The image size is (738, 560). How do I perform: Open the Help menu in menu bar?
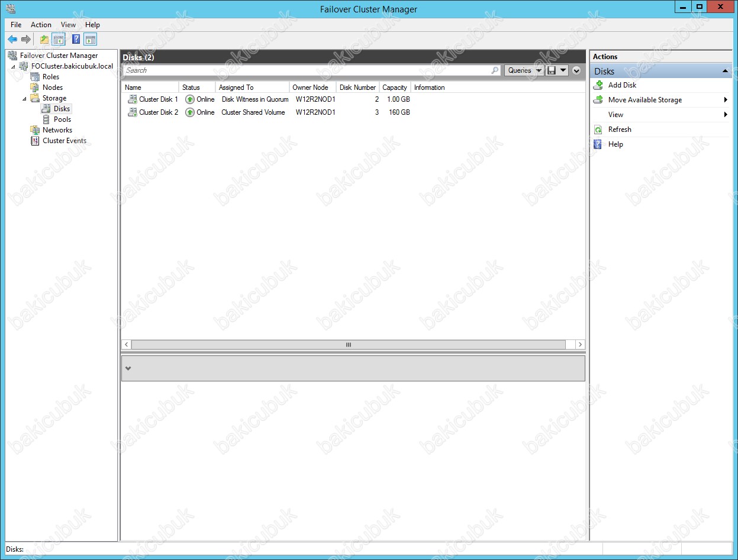(x=92, y=25)
